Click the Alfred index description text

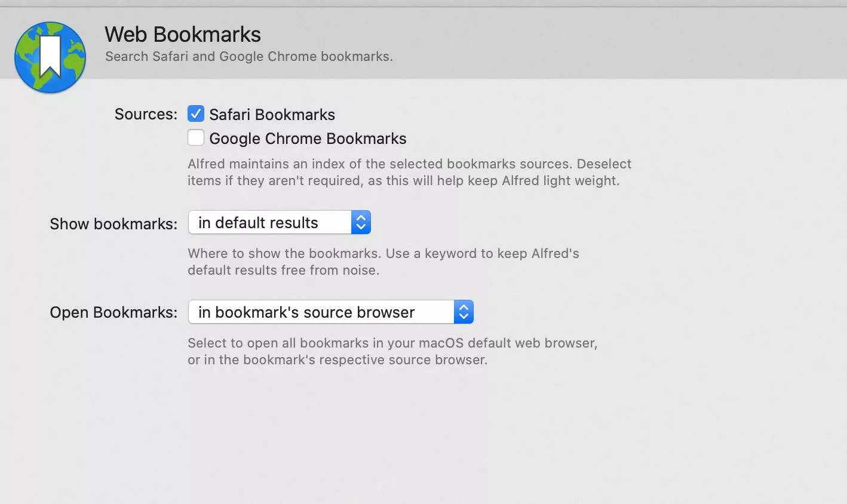coord(409,172)
